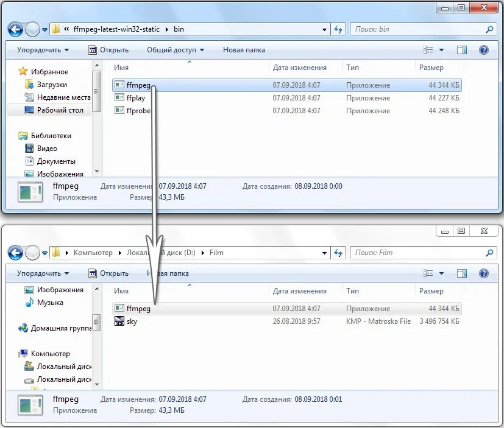Click expand arrow after Компьютер in Film address bar
Viewport: 504px width, 428px height.
pos(119,253)
